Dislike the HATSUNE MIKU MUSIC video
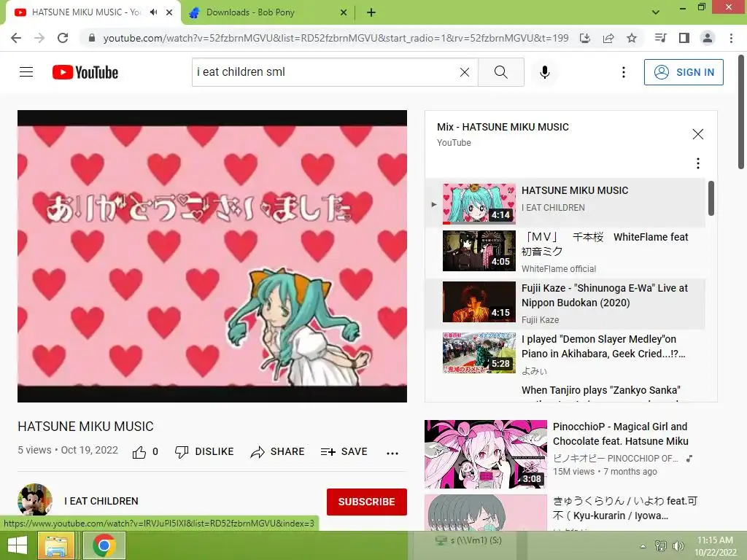 point(204,452)
